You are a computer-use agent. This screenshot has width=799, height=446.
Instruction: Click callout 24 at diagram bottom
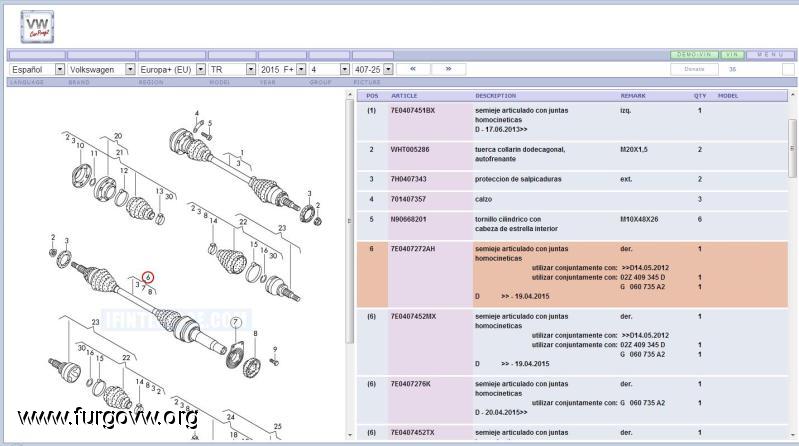pyautogui.click(x=230, y=417)
